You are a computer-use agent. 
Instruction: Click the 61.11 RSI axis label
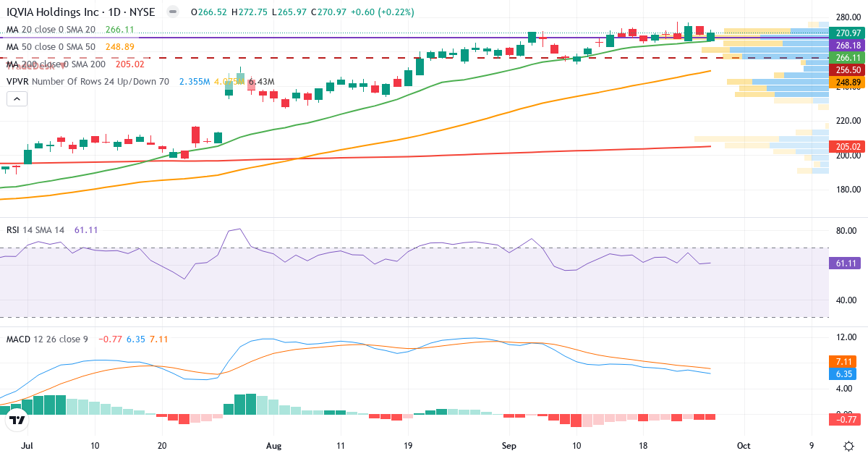pos(846,263)
